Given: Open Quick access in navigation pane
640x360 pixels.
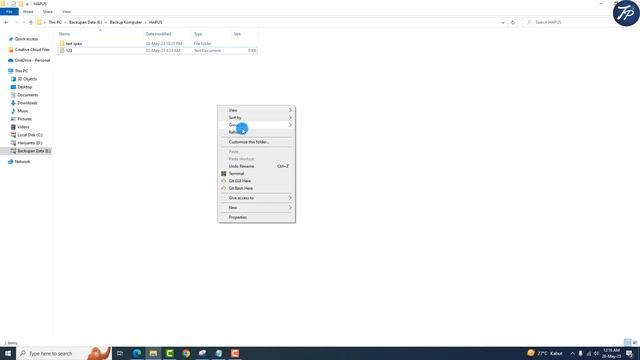Looking at the screenshot, I should click(26, 39).
